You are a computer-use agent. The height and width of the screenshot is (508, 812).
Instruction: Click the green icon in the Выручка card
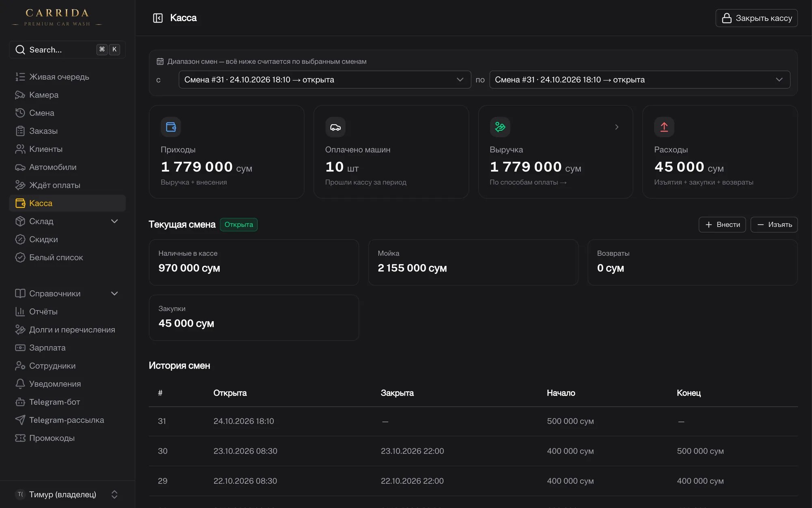500,127
